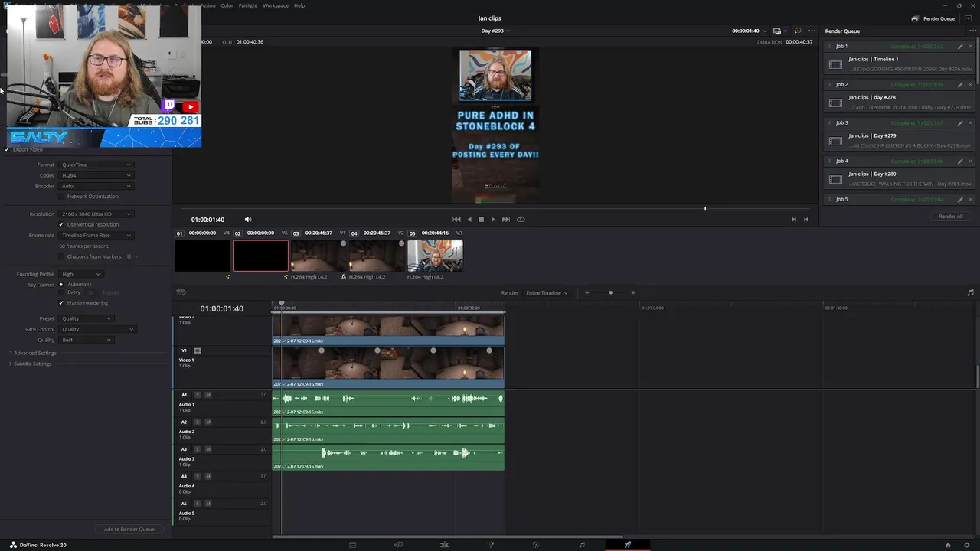The width and height of the screenshot is (980, 551).
Task: Toggle loop playback
Action: [521, 219]
